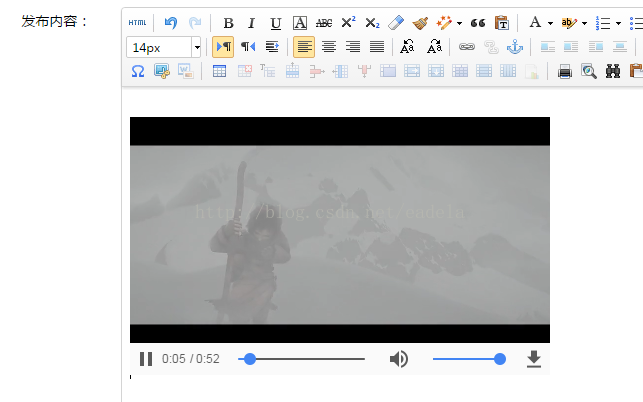Apply superscript formatting
Viewport: 643px width, 402px height.
(348, 23)
